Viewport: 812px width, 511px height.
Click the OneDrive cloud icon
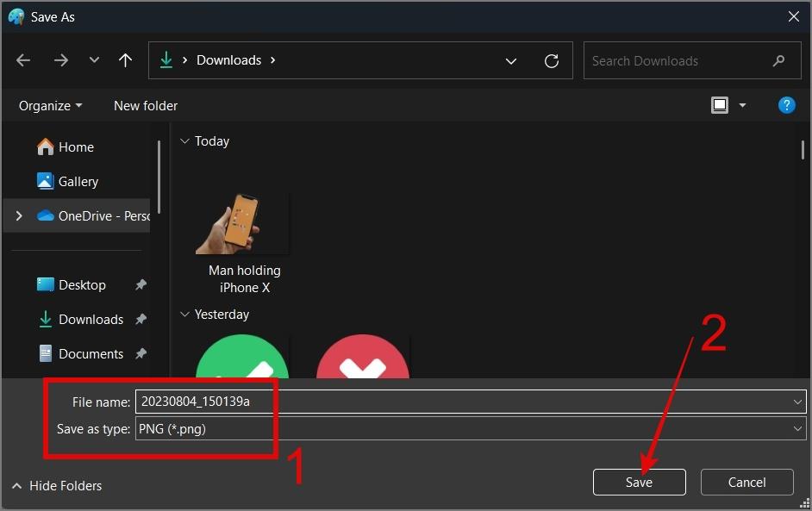pyautogui.click(x=45, y=215)
